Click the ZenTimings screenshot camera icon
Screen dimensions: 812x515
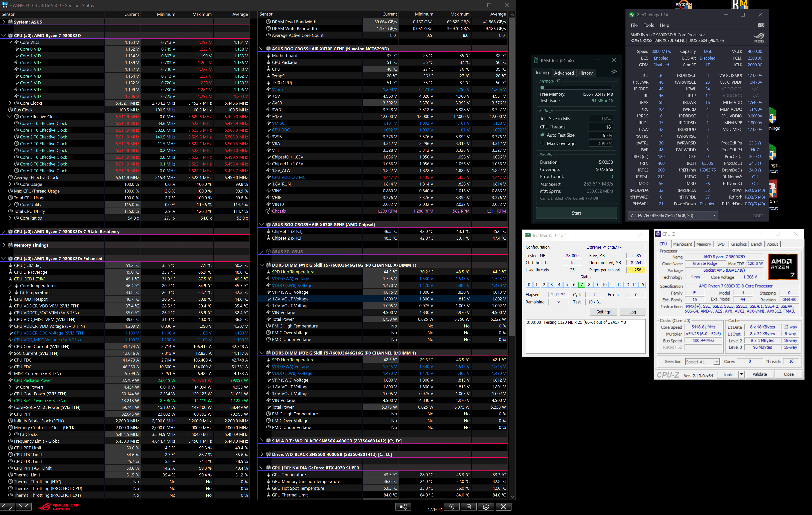click(761, 25)
